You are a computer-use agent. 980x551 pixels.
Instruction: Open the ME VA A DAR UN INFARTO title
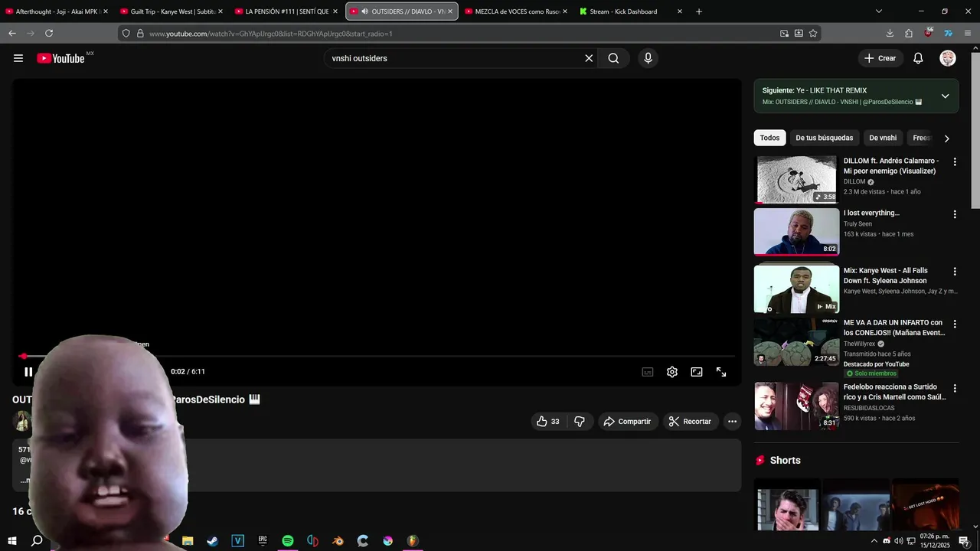[x=894, y=328]
